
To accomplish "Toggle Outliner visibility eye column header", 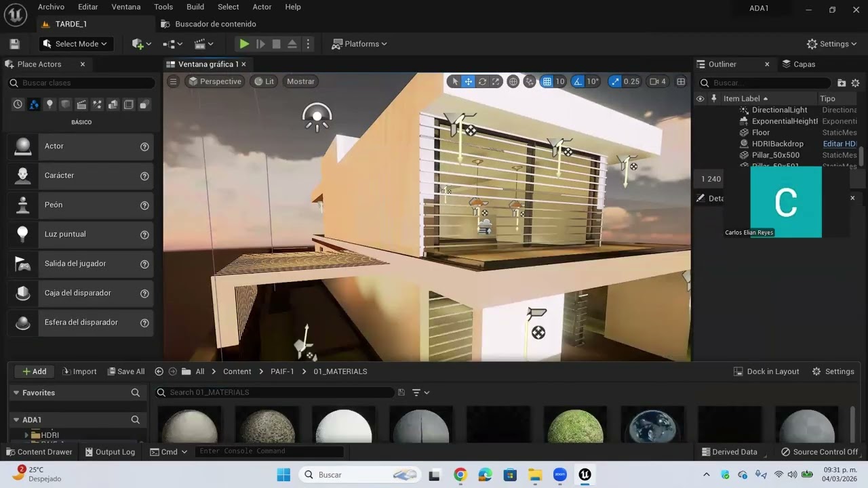I will (x=701, y=99).
